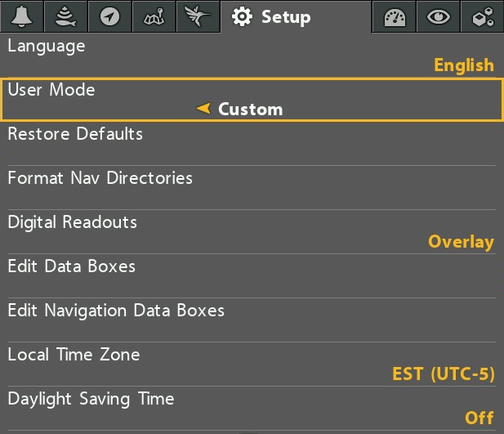Click the Setup gear icon

pos(242,16)
